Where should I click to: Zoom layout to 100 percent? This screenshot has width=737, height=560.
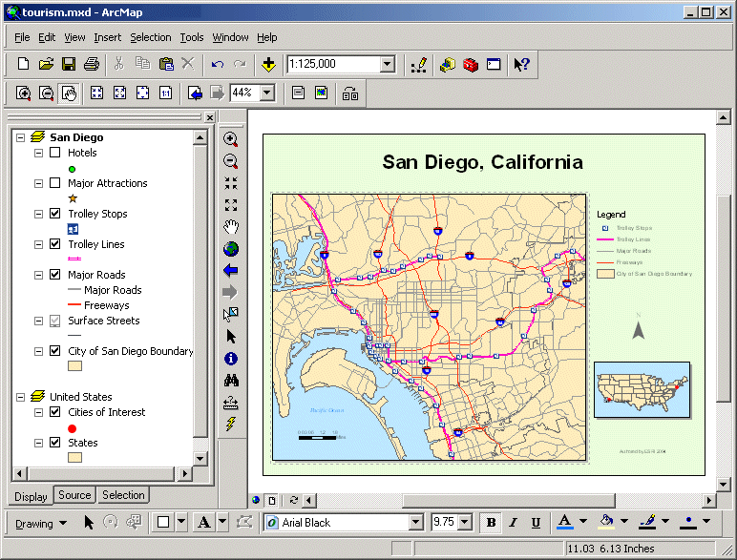tap(165, 93)
